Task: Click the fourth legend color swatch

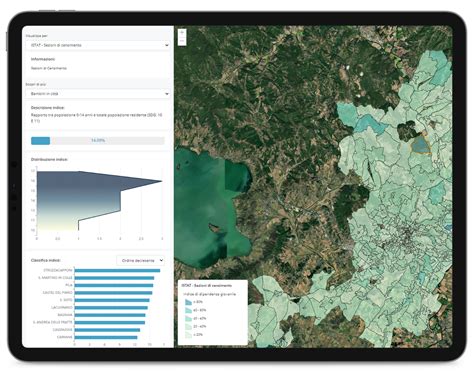Action: point(188,327)
